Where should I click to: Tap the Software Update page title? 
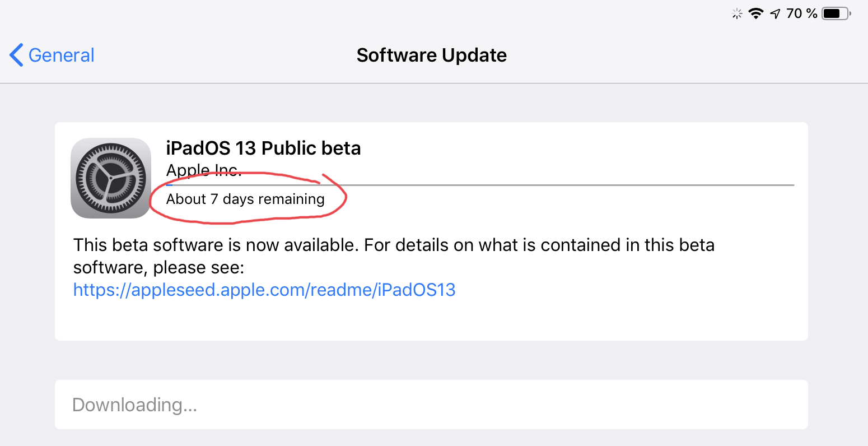[x=431, y=55]
